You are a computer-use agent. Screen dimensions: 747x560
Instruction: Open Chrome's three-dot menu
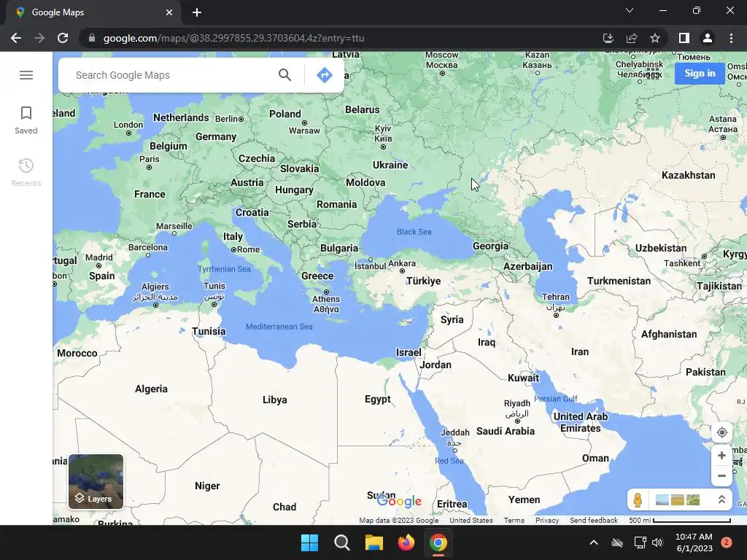[731, 38]
